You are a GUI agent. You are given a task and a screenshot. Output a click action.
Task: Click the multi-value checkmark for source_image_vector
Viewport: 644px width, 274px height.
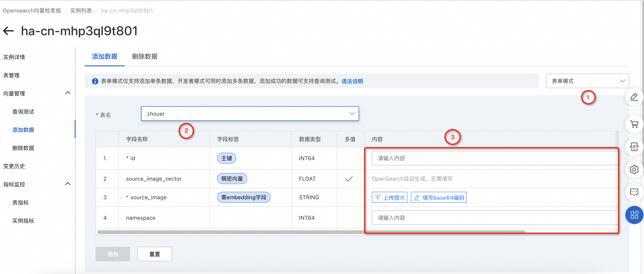(x=349, y=179)
